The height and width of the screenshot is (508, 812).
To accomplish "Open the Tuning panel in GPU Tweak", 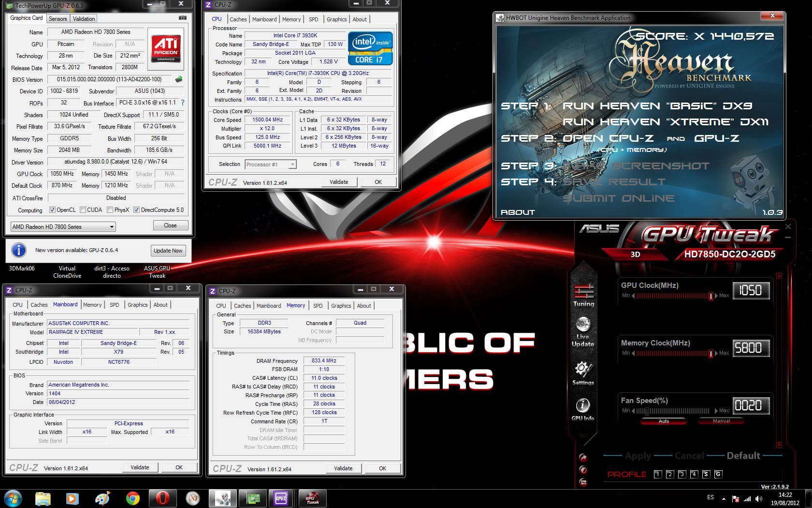I will pyautogui.click(x=583, y=295).
